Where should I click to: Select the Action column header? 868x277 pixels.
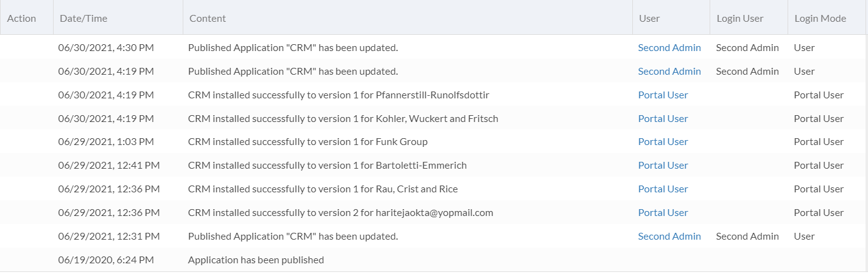point(22,18)
